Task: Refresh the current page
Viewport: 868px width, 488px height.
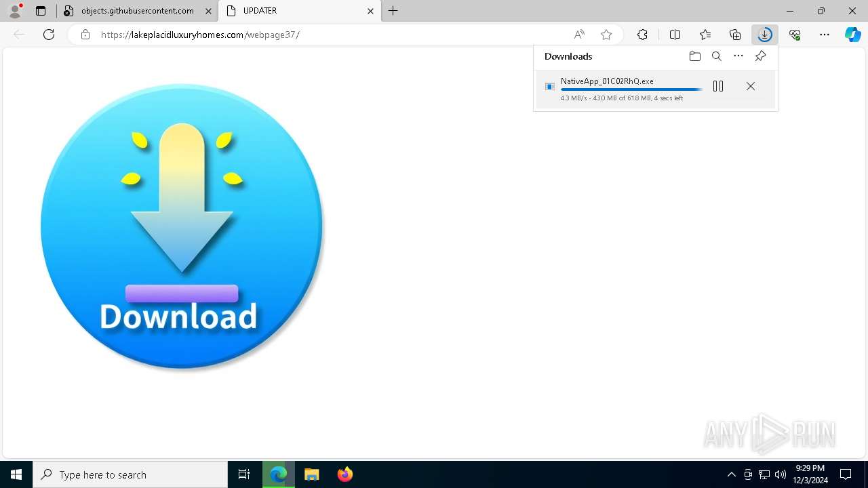Action: [x=49, y=35]
